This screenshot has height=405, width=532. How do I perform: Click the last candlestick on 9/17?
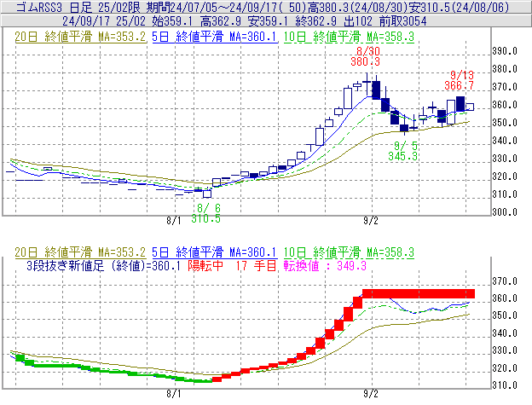[x=470, y=107]
